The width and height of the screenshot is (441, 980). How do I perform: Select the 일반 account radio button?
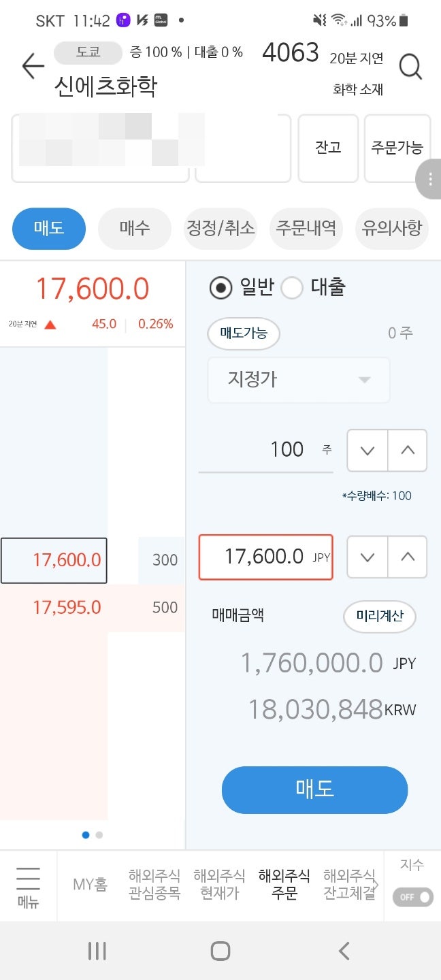(221, 288)
